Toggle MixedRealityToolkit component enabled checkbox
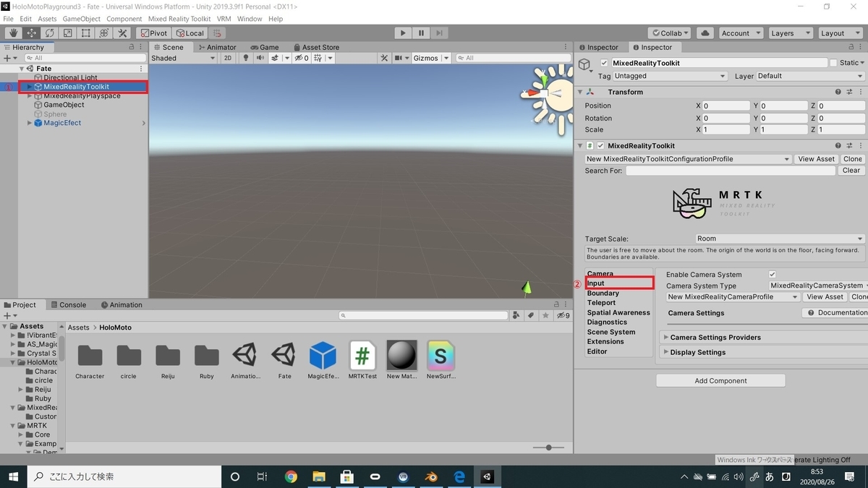 600,145
